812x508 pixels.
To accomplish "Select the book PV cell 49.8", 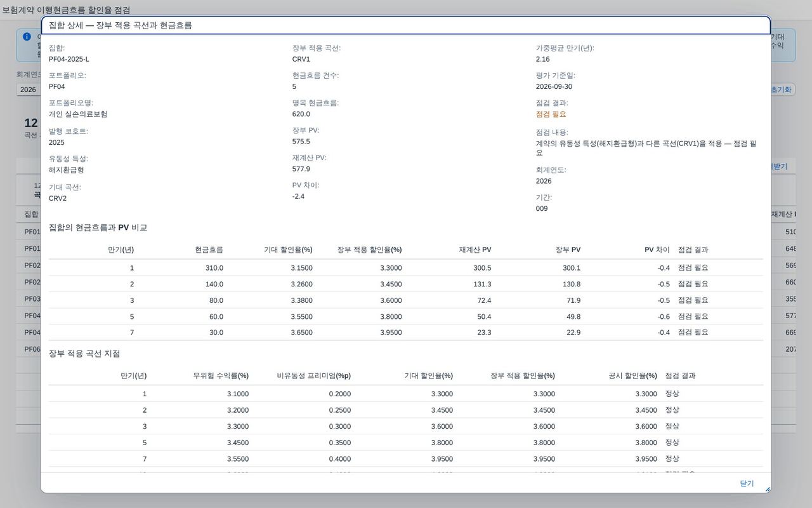I will 573,316.
